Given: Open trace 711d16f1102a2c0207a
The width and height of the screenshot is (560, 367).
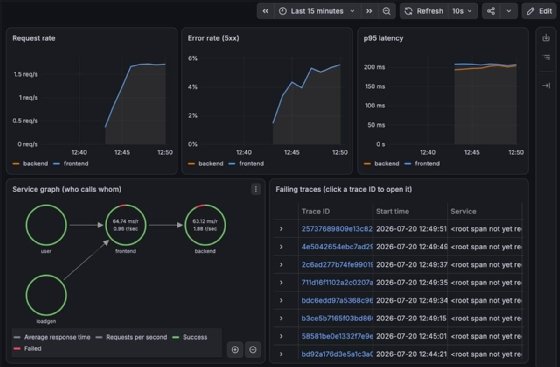Looking at the screenshot, I should [337, 282].
